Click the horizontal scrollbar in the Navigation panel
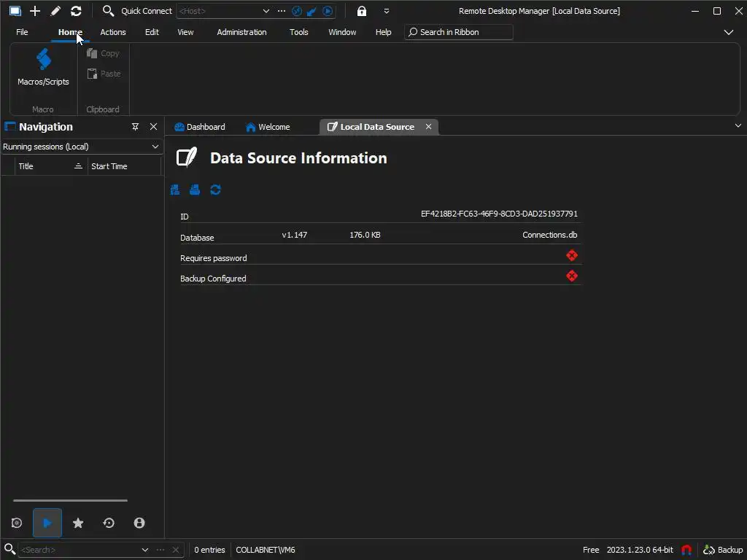Viewport: 747px width, 560px height. point(70,500)
